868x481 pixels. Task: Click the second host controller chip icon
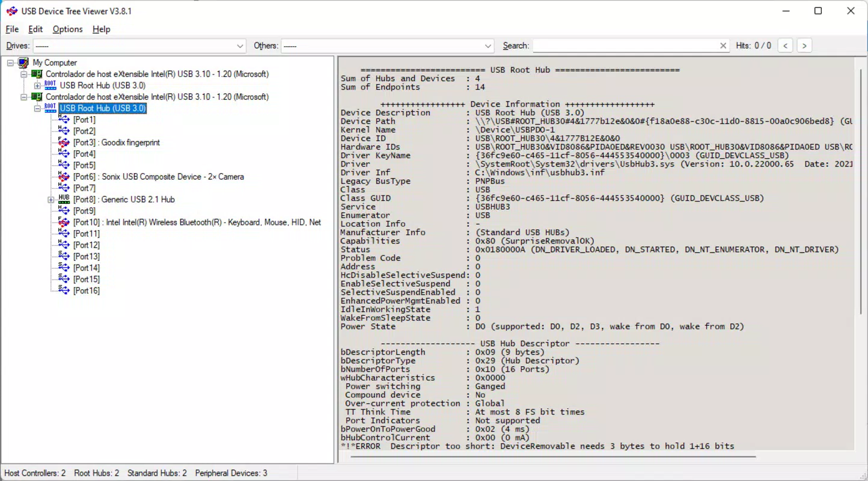coord(37,97)
